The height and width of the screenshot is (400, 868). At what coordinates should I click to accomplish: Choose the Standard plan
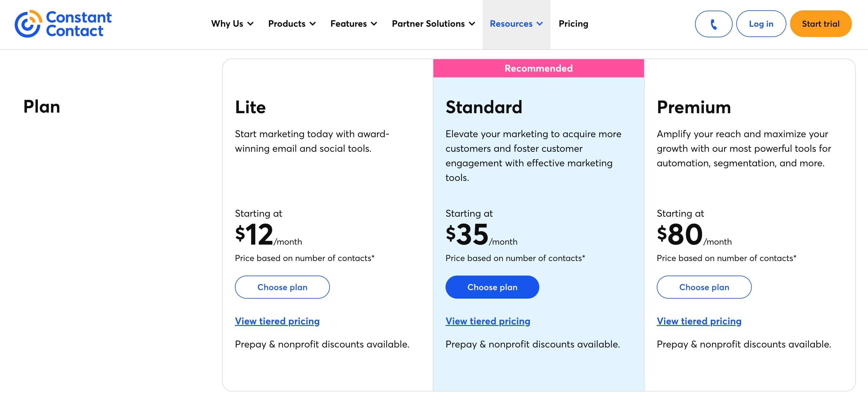(x=492, y=287)
